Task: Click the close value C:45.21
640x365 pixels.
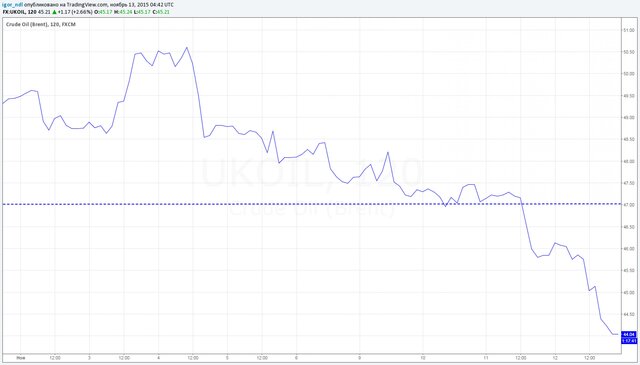Action: coord(160,12)
